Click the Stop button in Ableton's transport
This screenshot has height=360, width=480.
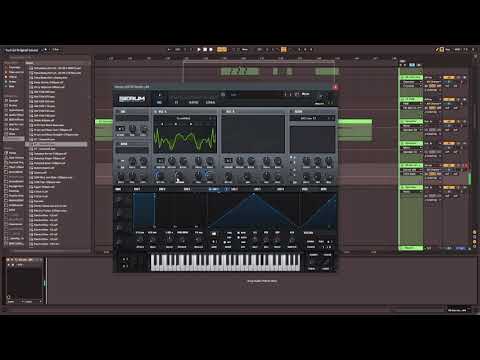pyautogui.click(x=205, y=50)
